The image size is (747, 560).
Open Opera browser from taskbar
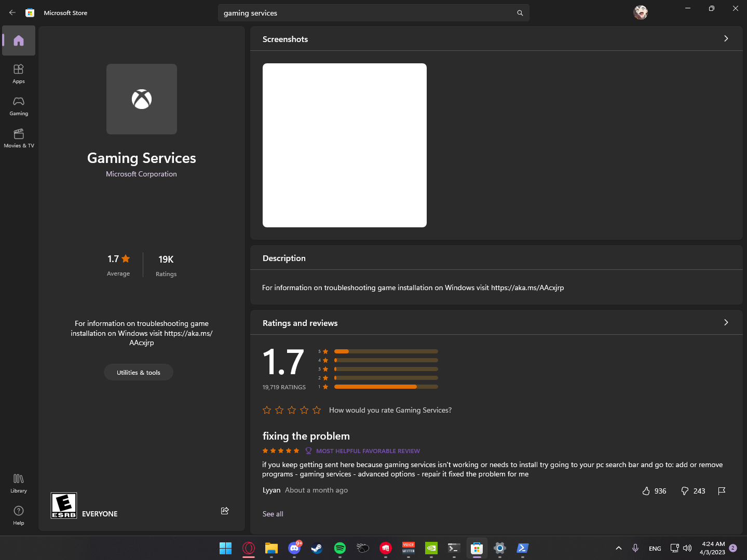[x=249, y=548]
